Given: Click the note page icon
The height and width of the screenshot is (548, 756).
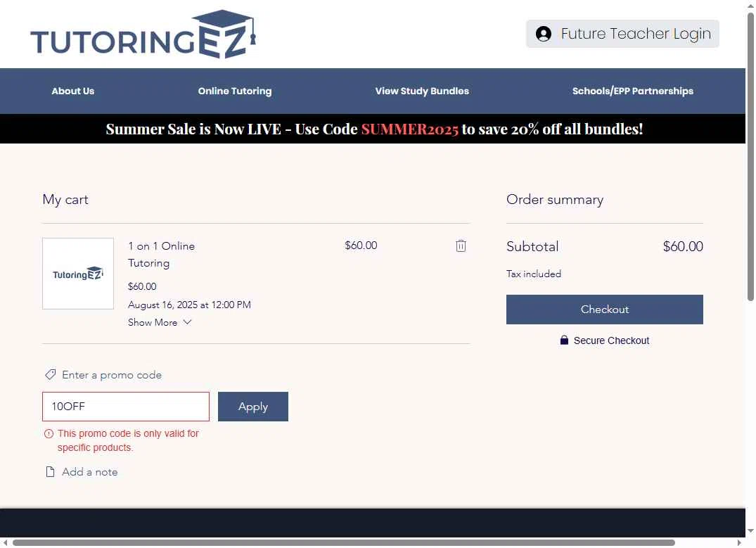Looking at the screenshot, I should point(50,472).
